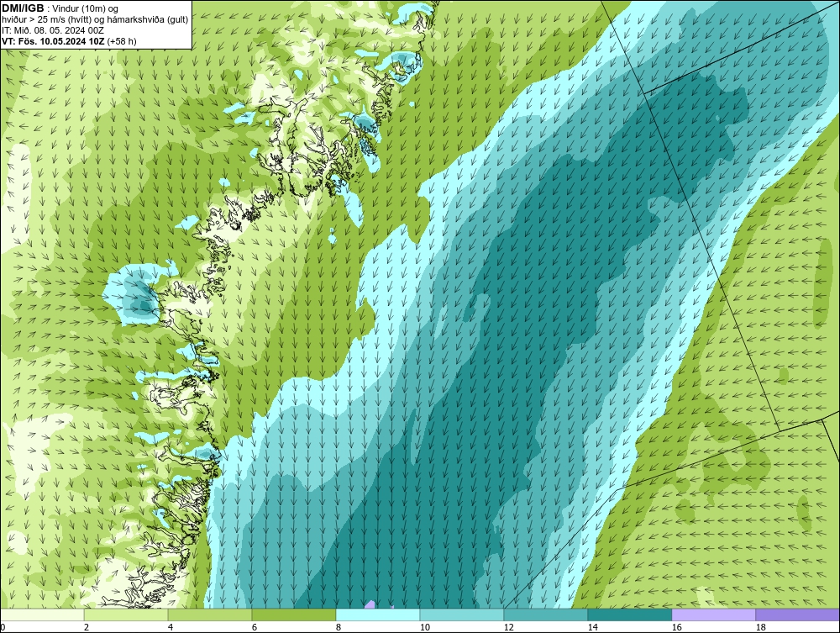Click the purple swatch above 18 m/s
This screenshot has height=633, width=840.
point(797,615)
